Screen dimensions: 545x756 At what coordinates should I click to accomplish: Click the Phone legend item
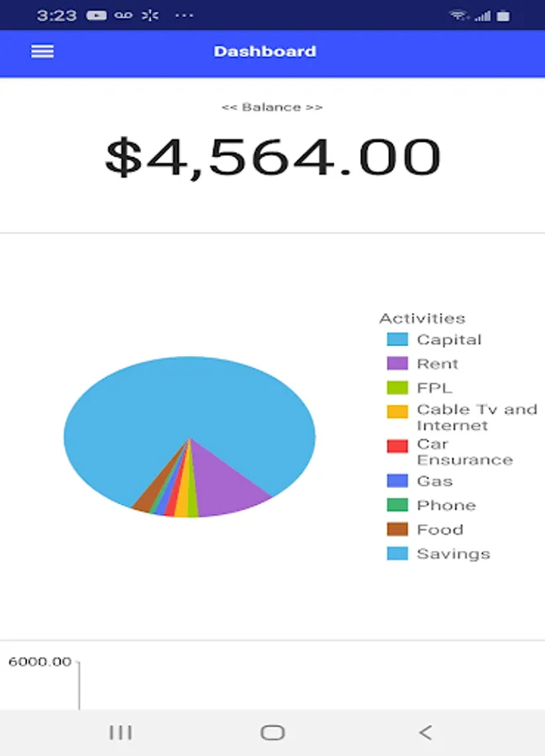(x=445, y=506)
